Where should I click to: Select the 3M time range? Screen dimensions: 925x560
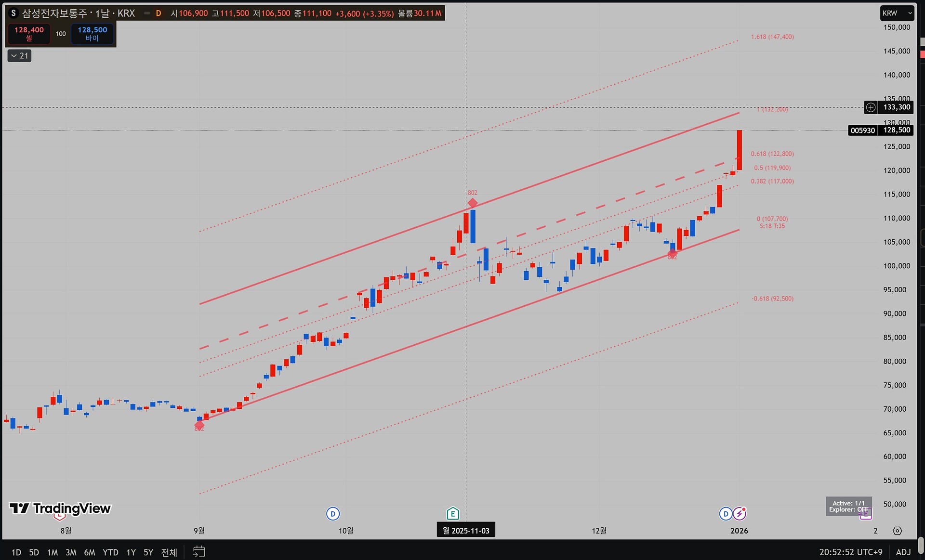[x=71, y=552]
